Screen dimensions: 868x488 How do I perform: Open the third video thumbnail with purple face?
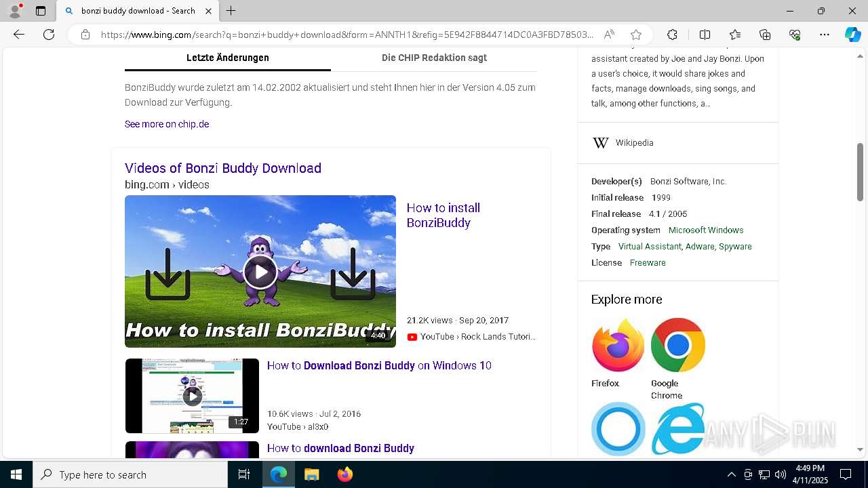[x=192, y=450]
